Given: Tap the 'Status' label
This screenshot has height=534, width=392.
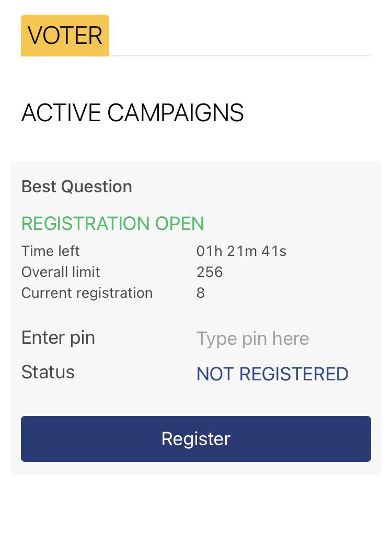Looking at the screenshot, I should click(x=48, y=372).
